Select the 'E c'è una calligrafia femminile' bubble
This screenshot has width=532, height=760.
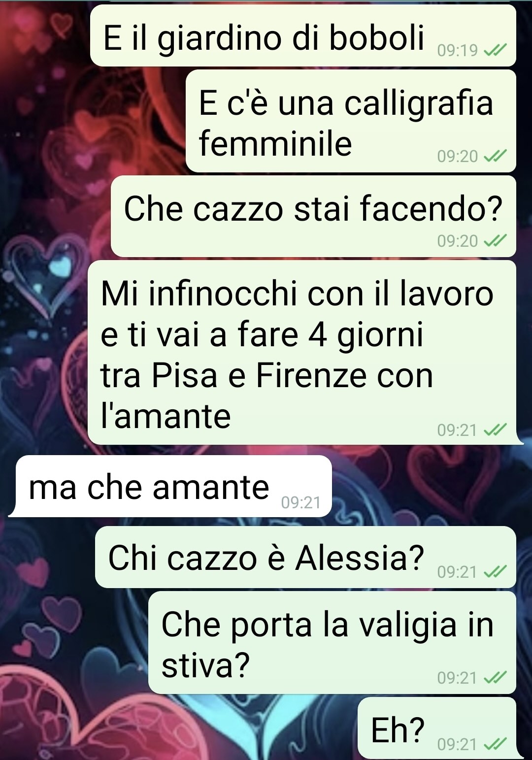tap(351, 121)
